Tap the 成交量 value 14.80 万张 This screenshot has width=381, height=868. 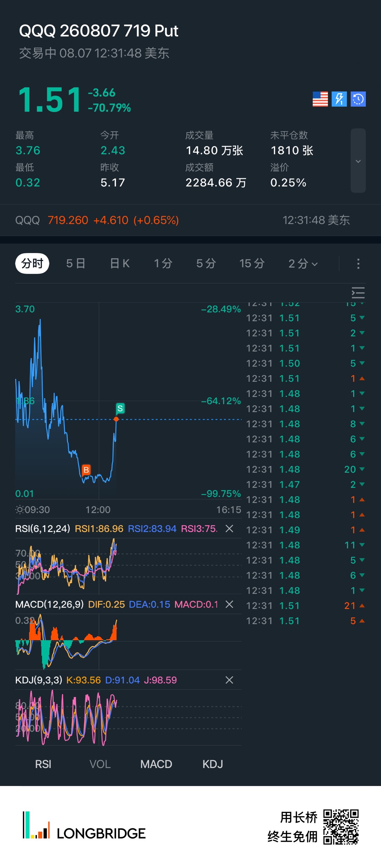(214, 150)
